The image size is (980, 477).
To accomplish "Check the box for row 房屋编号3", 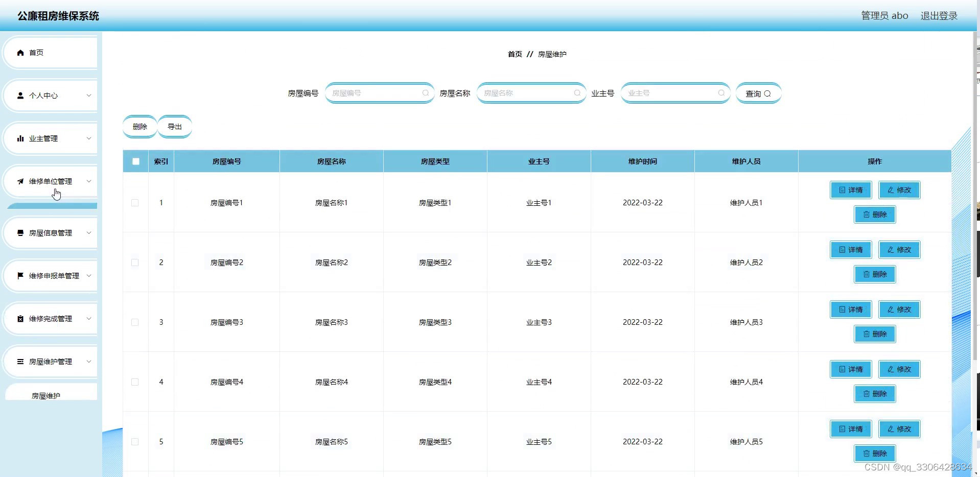I will click(x=135, y=322).
